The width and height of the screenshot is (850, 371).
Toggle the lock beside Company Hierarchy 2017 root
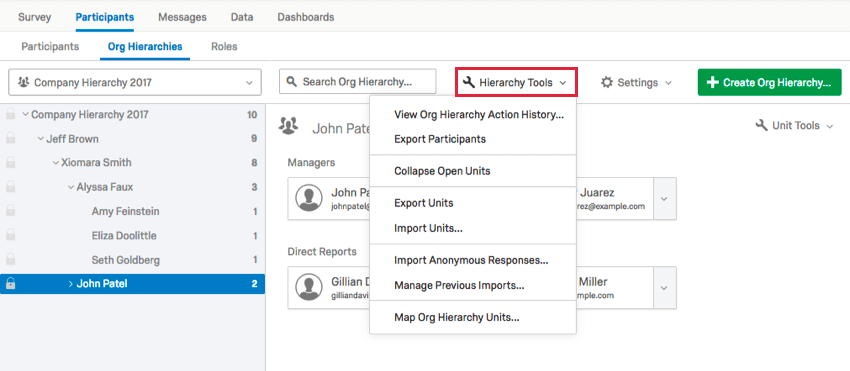pos(10,114)
